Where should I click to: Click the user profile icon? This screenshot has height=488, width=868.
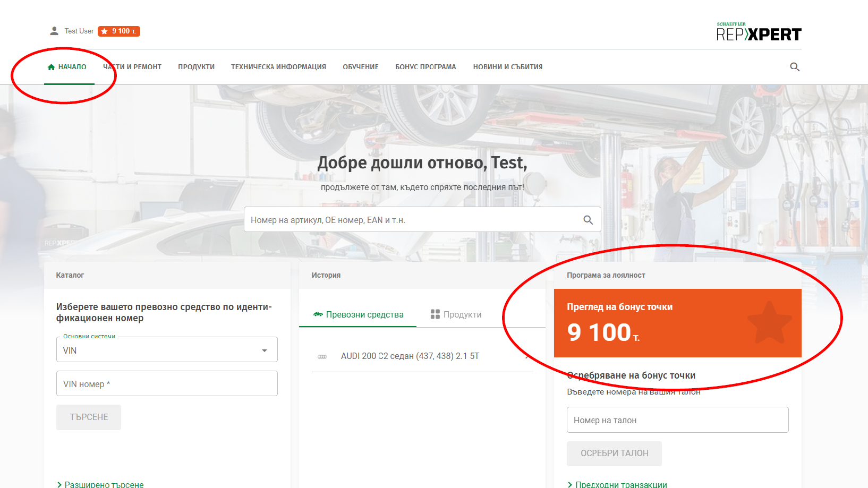(x=54, y=31)
